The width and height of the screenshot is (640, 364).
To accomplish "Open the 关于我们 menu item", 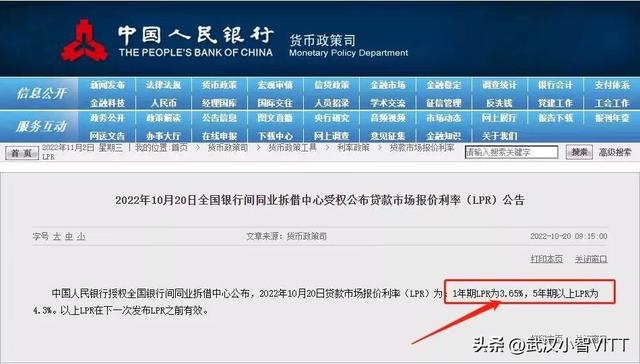I will 499,136.
